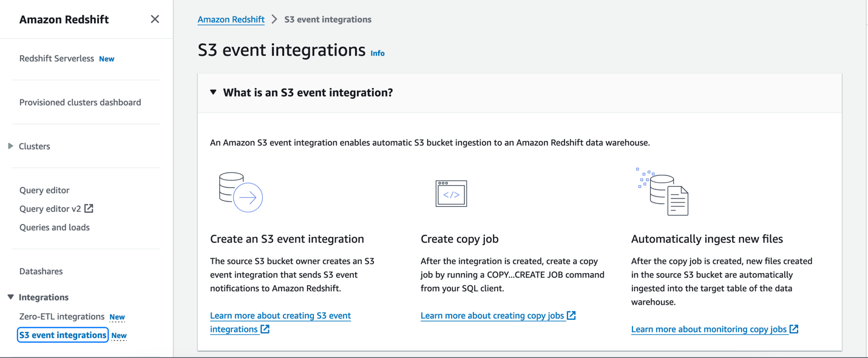Screen dimensions: 868x358
Task: Open Redshift Serverless page
Action: tap(56, 59)
